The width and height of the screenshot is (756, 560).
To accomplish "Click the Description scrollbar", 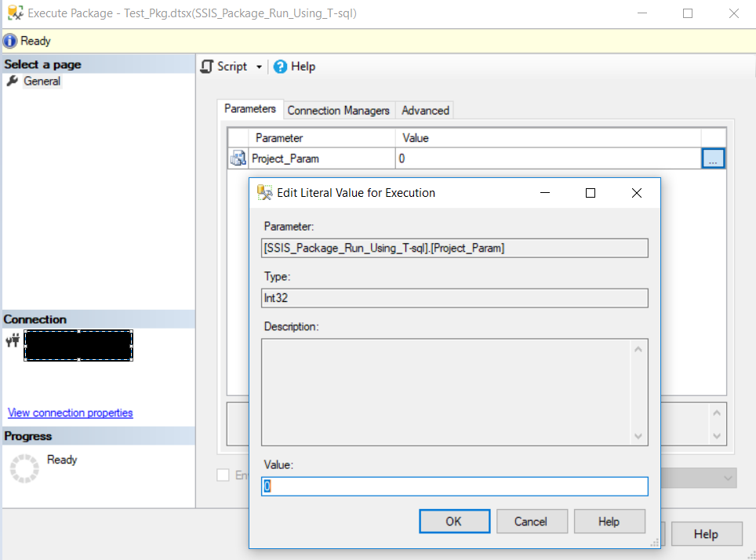I will 639,392.
